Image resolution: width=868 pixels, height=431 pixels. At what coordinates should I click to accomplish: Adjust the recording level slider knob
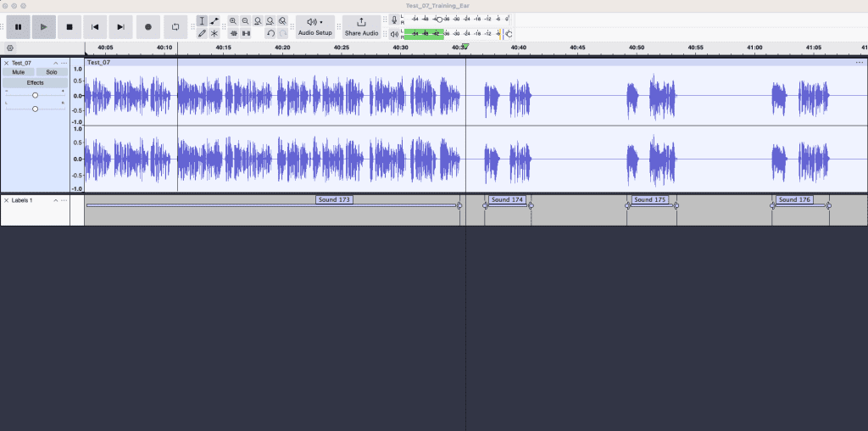tap(440, 20)
